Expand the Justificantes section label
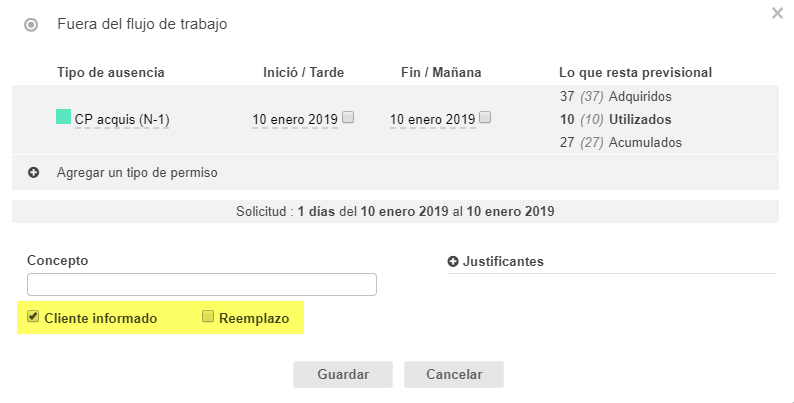 tap(503, 262)
